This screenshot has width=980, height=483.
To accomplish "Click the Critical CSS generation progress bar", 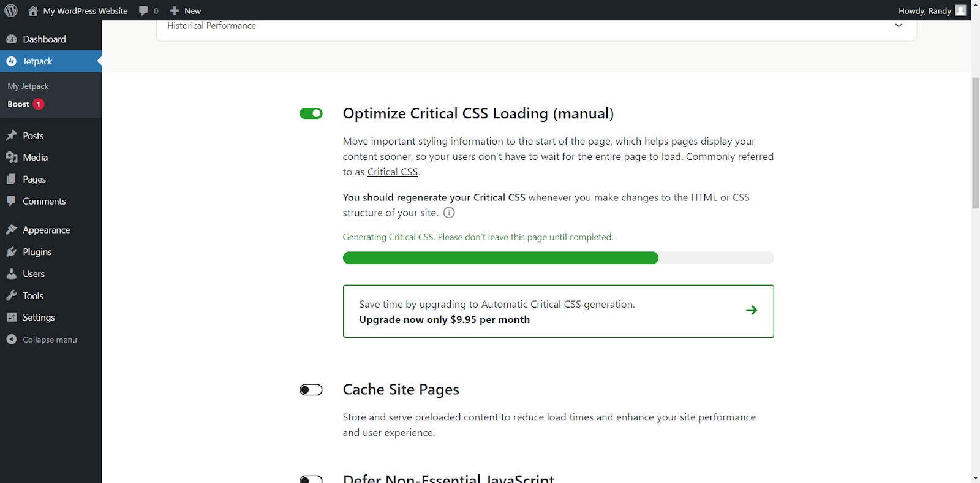I will pyautogui.click(x=558, y=258).
